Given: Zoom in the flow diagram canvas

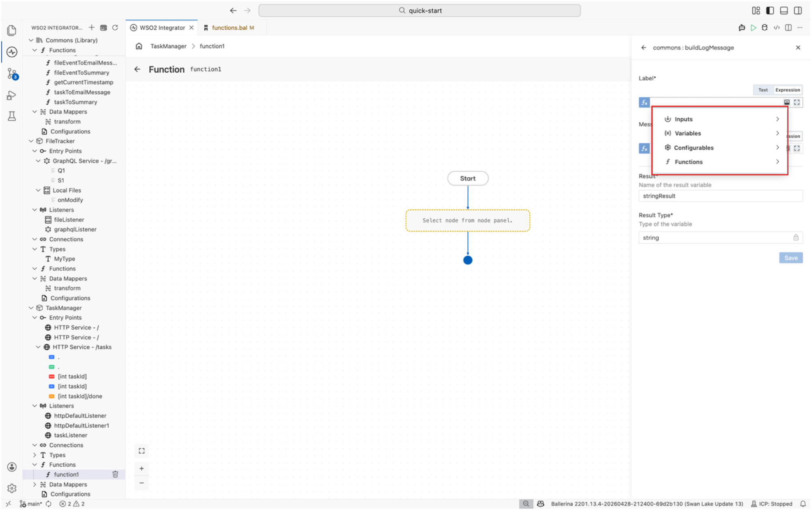Looking at the screenshot, I should 142,469.
